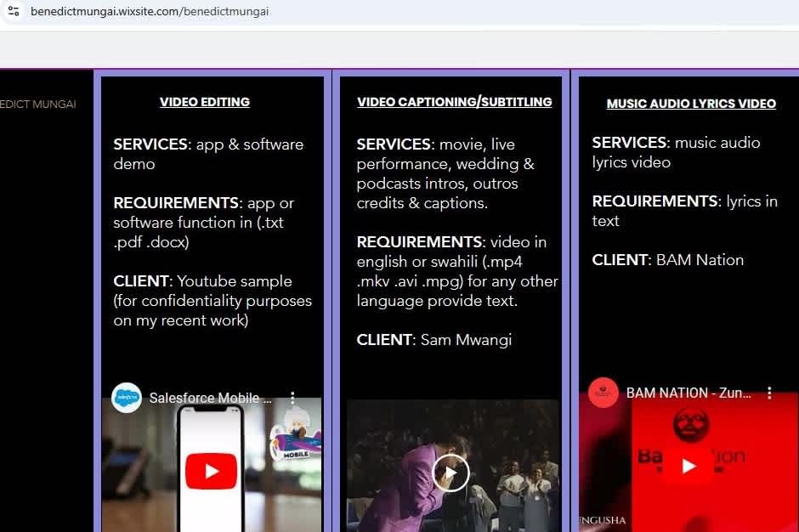The image size is (799, 532).
Task: Click the benedictmungai.wixsite.com URL field
Action: coord(150,11)
